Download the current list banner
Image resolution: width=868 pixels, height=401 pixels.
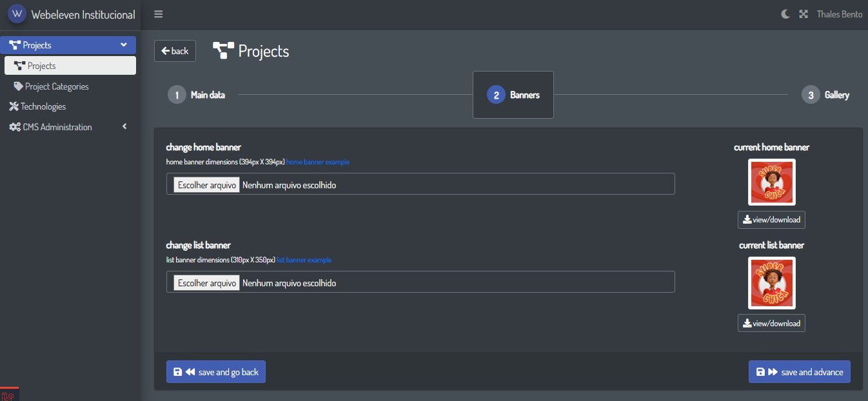pyautogui.click(x=771, y=323)
